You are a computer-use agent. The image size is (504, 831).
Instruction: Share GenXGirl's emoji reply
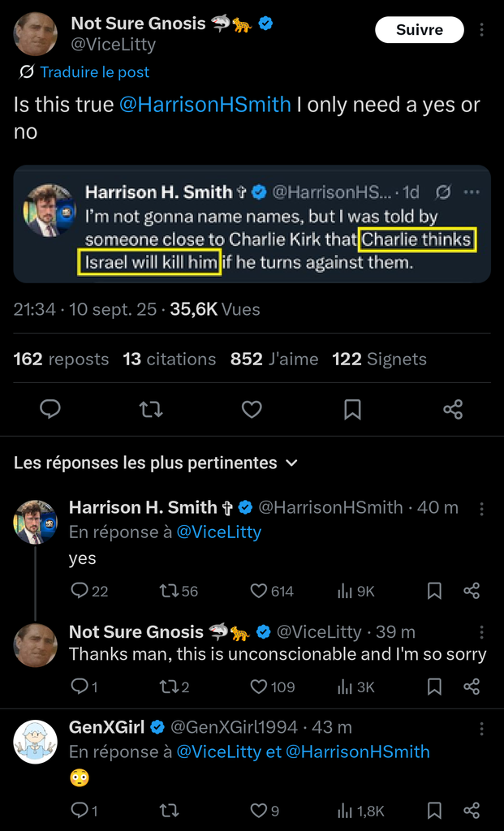(472, 810)
